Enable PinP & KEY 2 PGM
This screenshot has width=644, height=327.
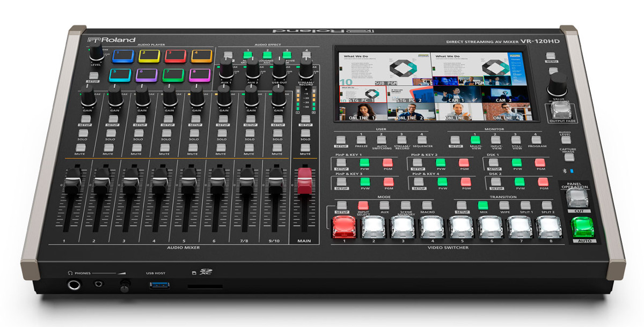(x=464, y=162)
